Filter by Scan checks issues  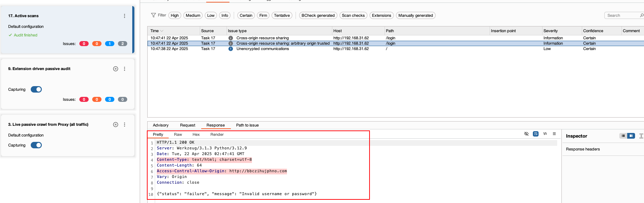point(353,15)
